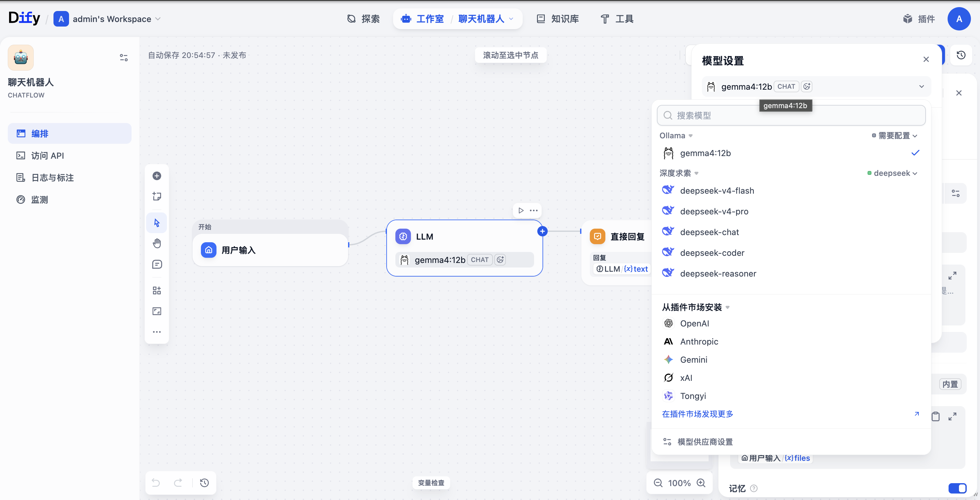The width and height of the screenshot is (980, 500).
Task: Open the 需要配置 status dropdown
Action: coord(894,135)
